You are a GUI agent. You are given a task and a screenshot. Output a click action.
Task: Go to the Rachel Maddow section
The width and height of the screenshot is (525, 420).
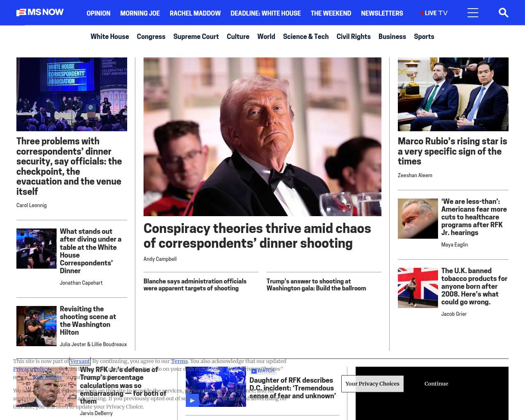click(195, 13)
